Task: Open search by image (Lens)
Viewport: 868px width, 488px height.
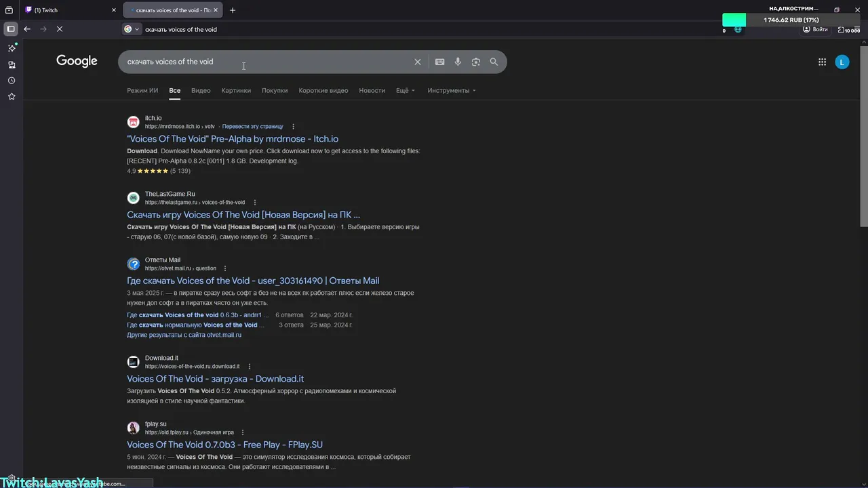Action: (476, 62)
